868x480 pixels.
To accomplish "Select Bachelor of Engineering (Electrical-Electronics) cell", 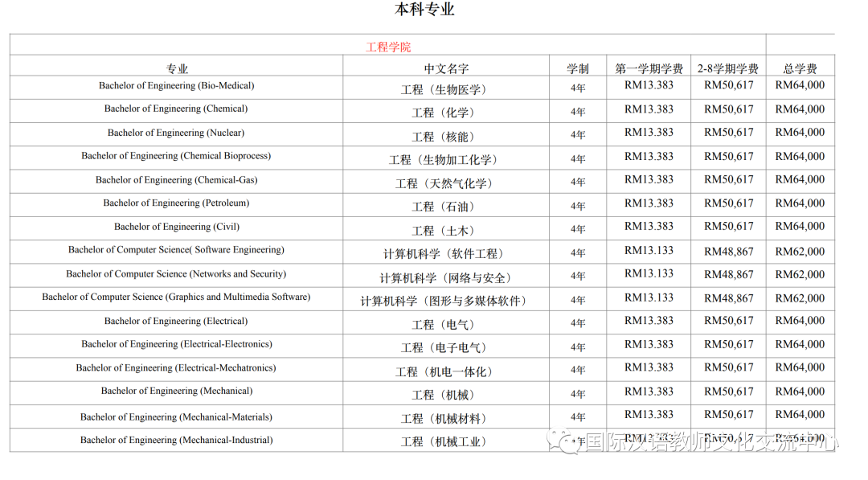I will 177,344.
